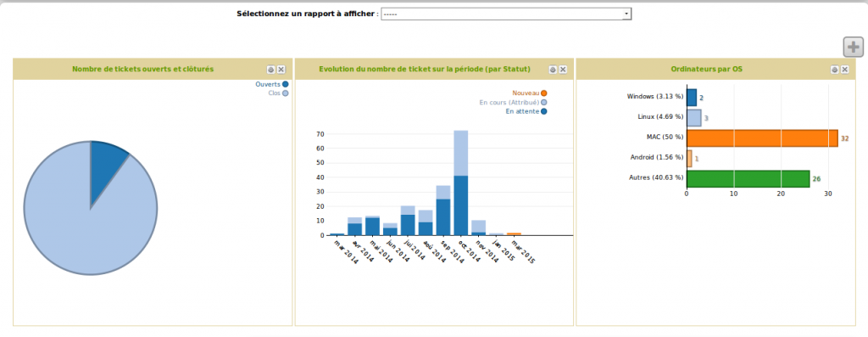Image resolution: width=868 pixels, height=337 pixels.
Task: Close the Evolution du nombre de ticket widget
Action: click(563, 70)
